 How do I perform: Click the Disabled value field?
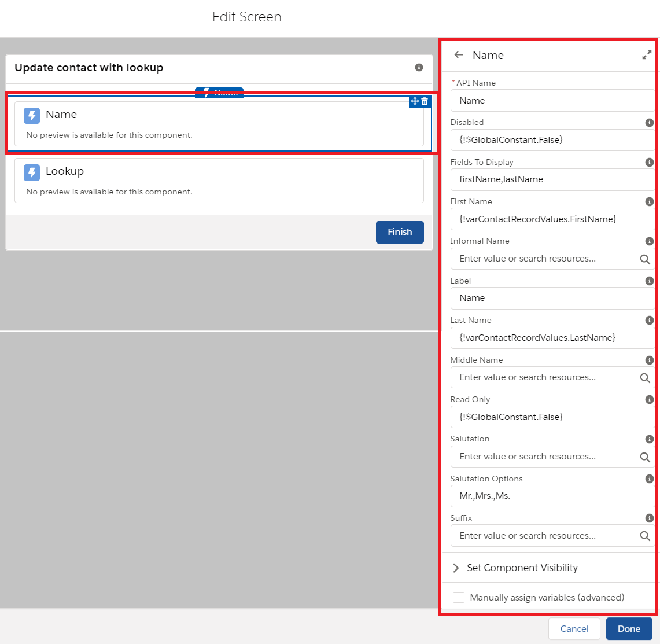[x=552, y=140]
